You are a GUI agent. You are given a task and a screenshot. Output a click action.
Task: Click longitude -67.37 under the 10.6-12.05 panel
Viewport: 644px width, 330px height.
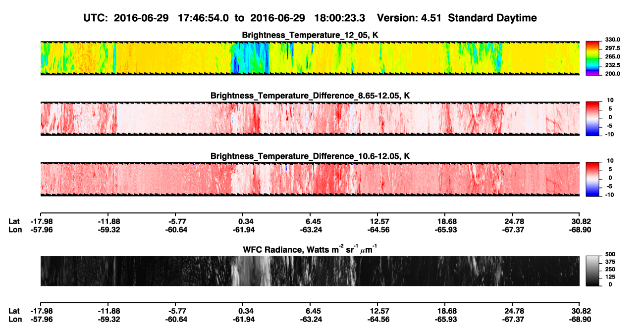click(x=512, y=230)
